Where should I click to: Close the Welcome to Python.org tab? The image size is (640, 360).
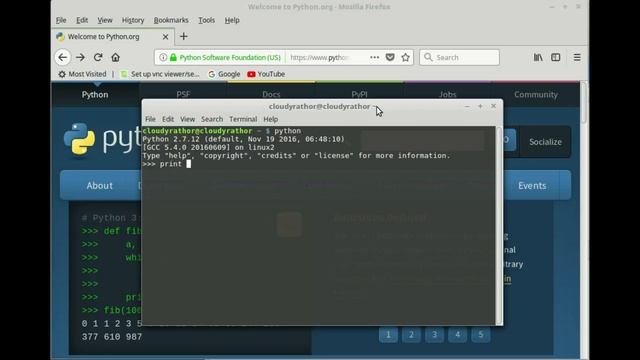tap(165, 37)
